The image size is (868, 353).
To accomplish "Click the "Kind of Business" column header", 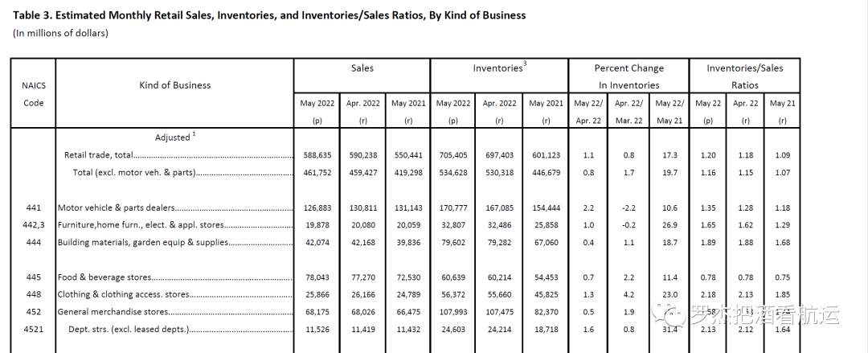I will pyautogui.click(x=174, y=85).
